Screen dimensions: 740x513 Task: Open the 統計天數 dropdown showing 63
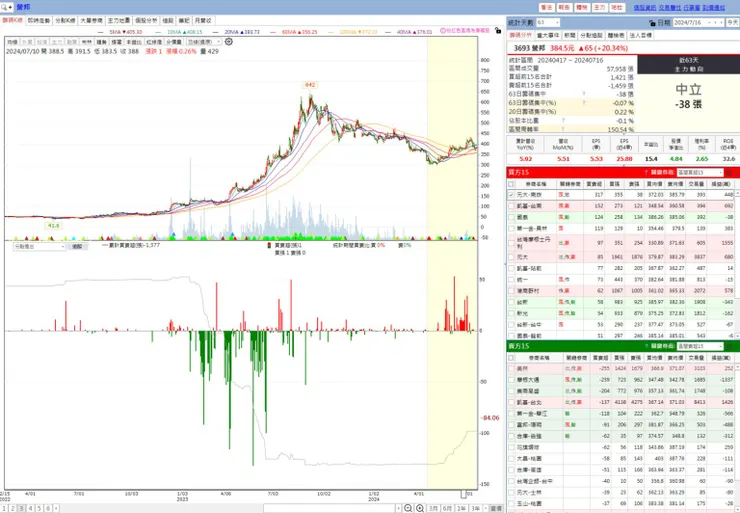(x=548, y=23)
